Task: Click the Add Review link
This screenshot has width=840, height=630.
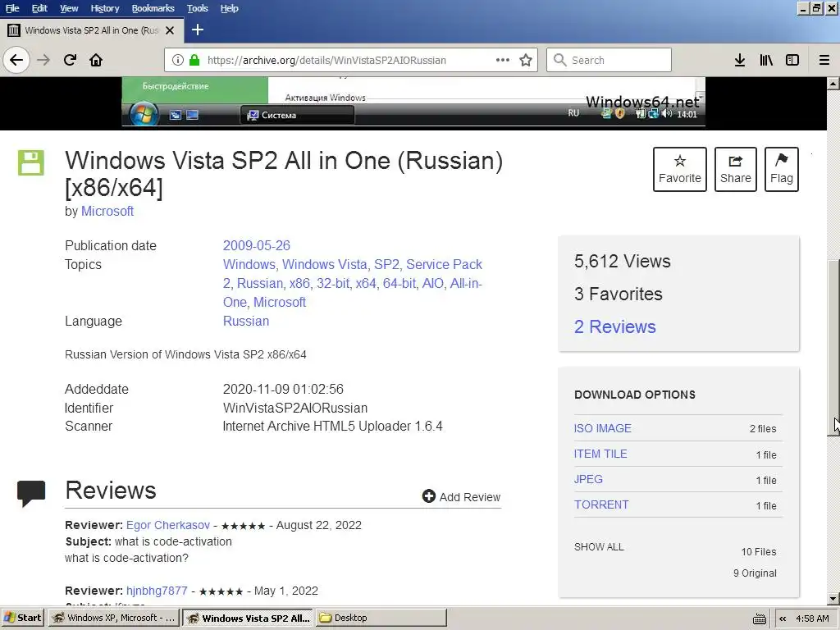Action: click(470, 497)
